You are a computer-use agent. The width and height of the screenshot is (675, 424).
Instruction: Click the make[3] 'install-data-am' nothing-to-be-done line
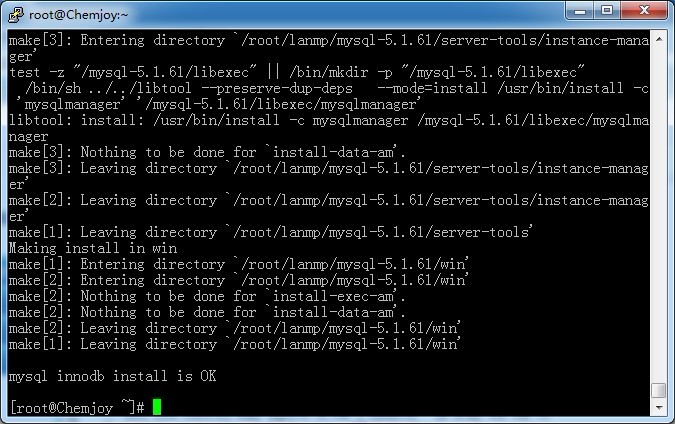(207, 152)
